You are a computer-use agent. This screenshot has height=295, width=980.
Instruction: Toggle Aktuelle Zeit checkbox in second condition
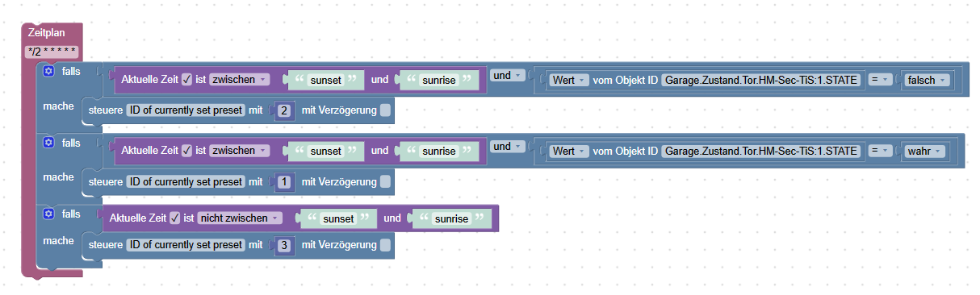[x=186, y=151]
